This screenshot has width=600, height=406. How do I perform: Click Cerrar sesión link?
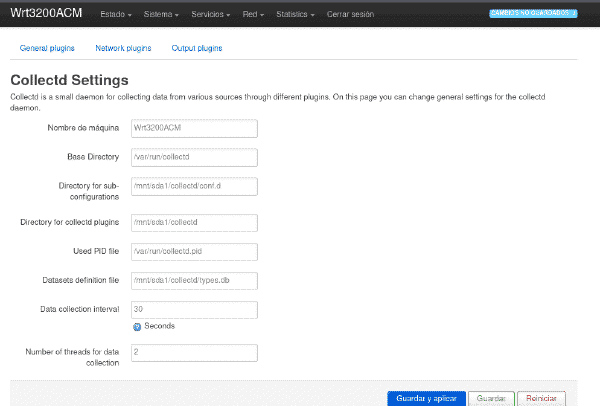pyautogui.click(x=350, y=14)
